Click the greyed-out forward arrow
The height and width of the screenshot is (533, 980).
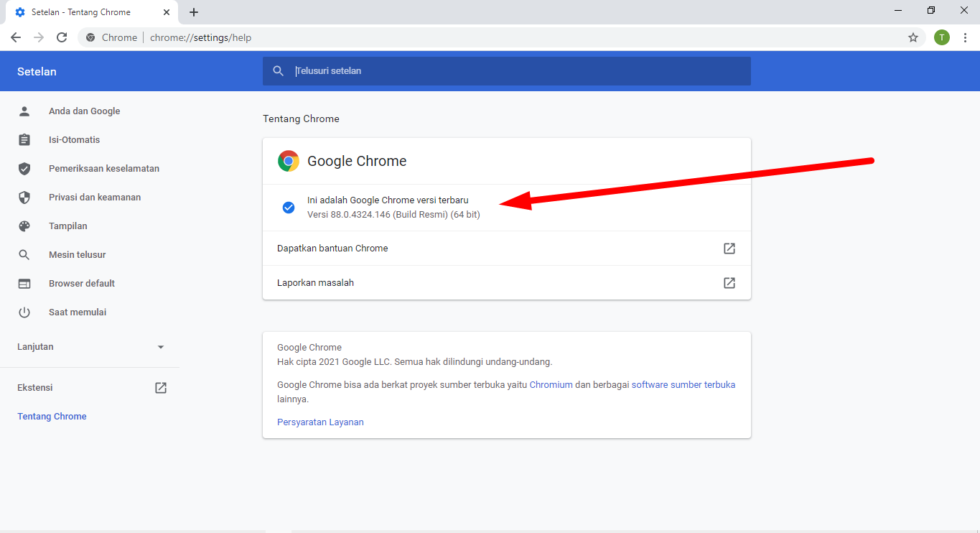tap(39, 37)
